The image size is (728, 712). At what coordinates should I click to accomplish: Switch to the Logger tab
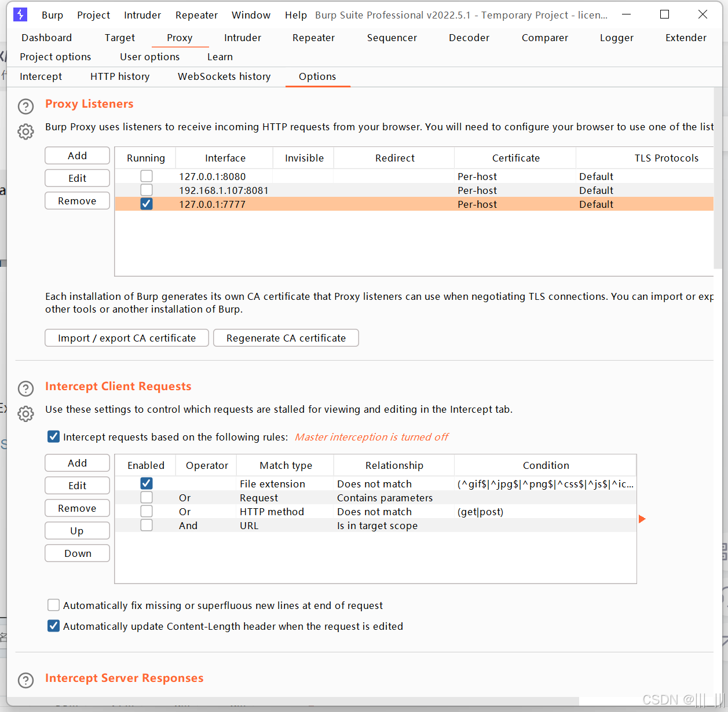(617, 38)
